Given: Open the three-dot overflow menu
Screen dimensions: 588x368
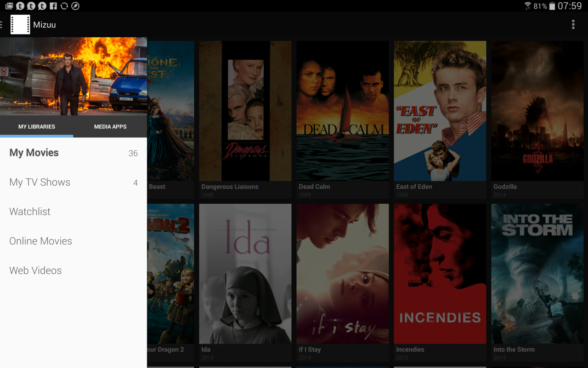Looking at the screenshot, I should pyautogui.click(x=573, y=24).
